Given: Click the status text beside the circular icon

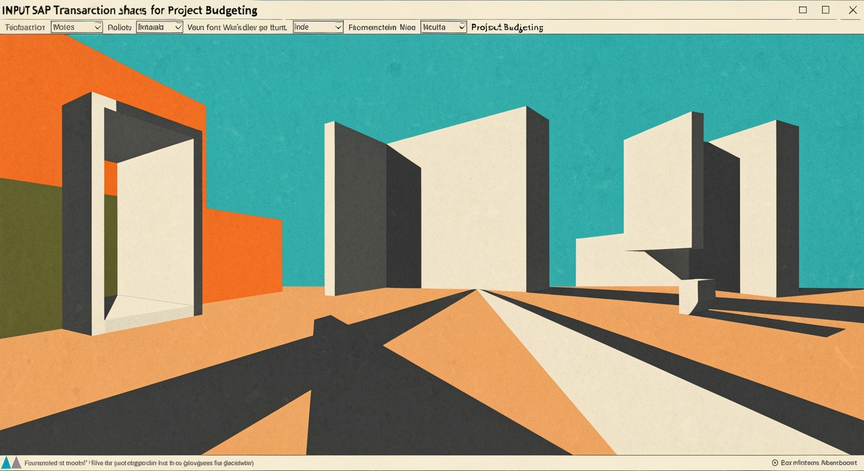Looking at the screenshot, I should tap(819, 463).
